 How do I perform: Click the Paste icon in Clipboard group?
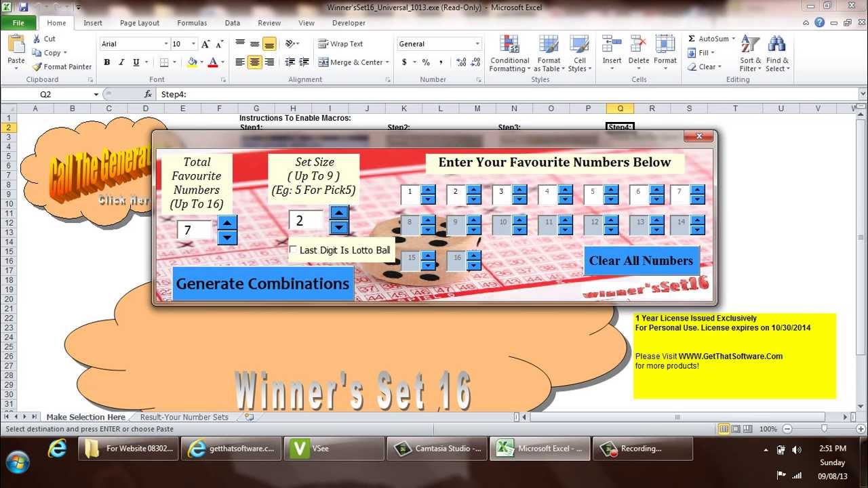pyautogui.click(x=16, y=45)
